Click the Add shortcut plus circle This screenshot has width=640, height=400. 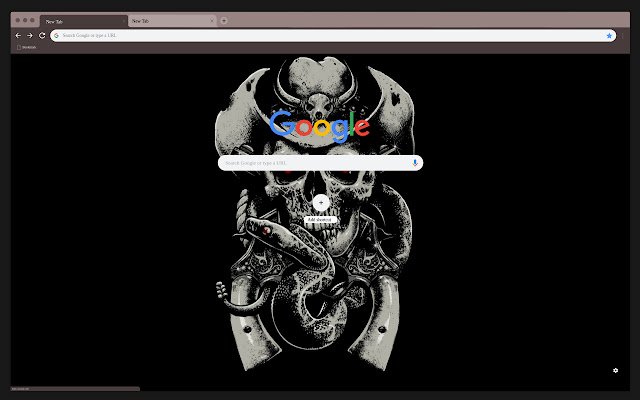pos(321,202)
